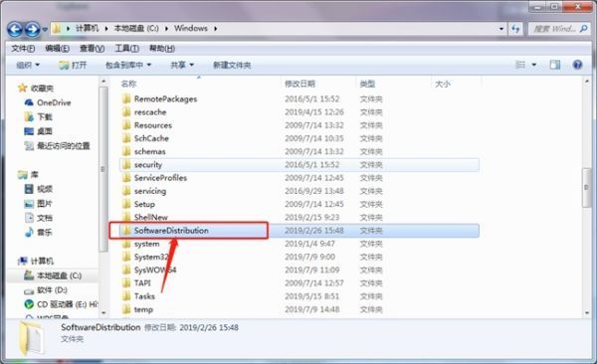This screenshot has height=364, width=597.
Task: Expand the 包含到库中 dropdown
Action: tap(128, 65)
